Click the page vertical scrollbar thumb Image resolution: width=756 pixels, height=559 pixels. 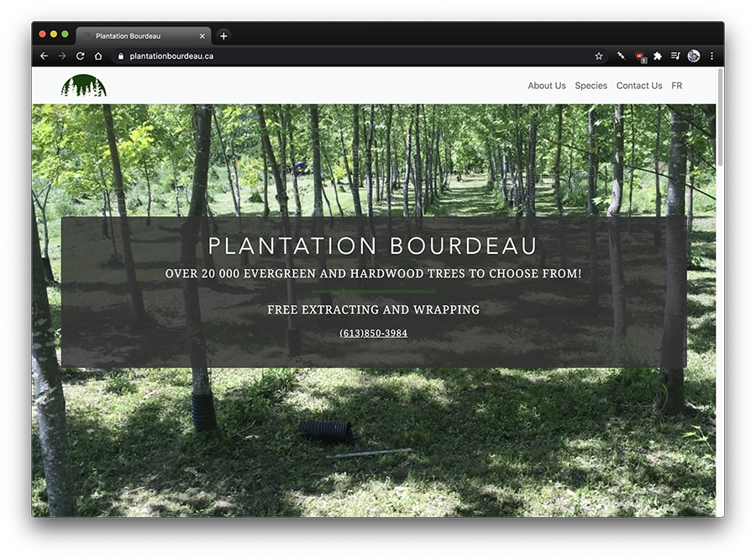coord(720,118)
